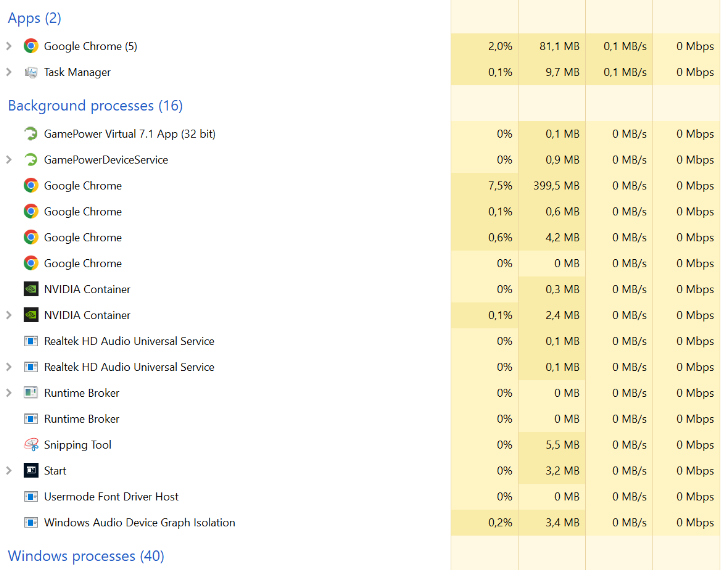The width and height of the screenshot is (726, 570).
Task: Select the 5,5 MB memory cell for Snipping Tool
Action: (552, 445)
